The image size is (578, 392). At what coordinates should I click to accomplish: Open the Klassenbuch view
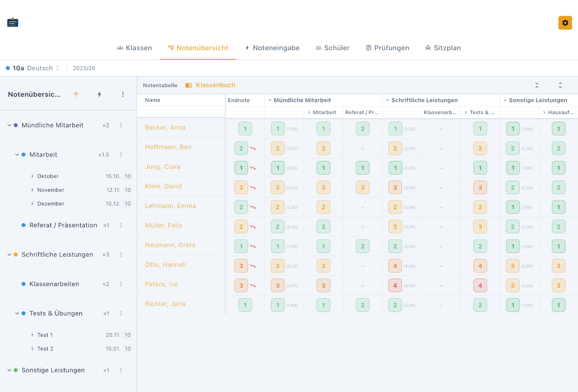click(x=210, y=85)
